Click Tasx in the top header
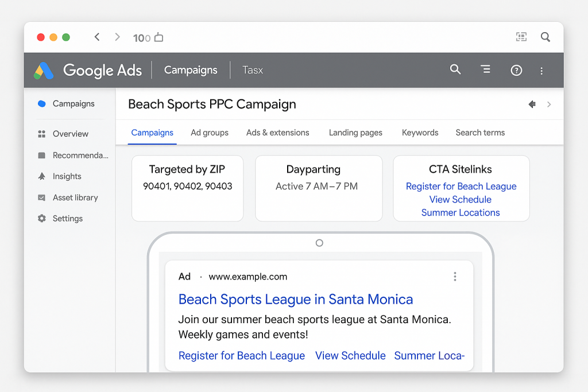This screenshot has width=588, height=392. (x=253, y=70)
